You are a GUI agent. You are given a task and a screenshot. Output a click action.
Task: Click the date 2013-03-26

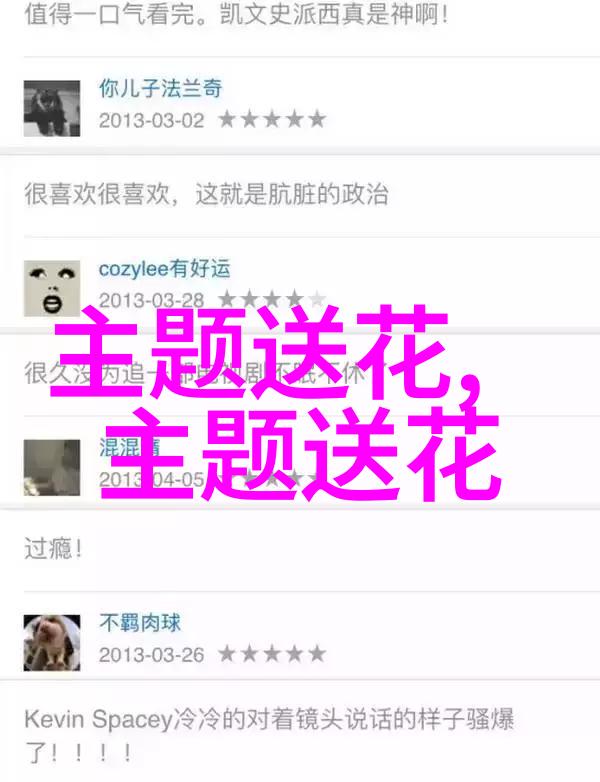click(152, 655)
